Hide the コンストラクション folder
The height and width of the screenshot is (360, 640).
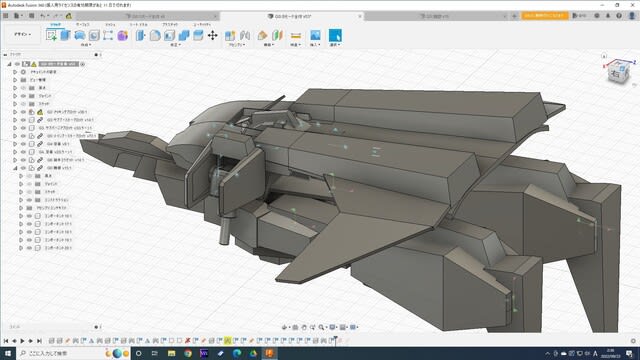coord(29,200)
